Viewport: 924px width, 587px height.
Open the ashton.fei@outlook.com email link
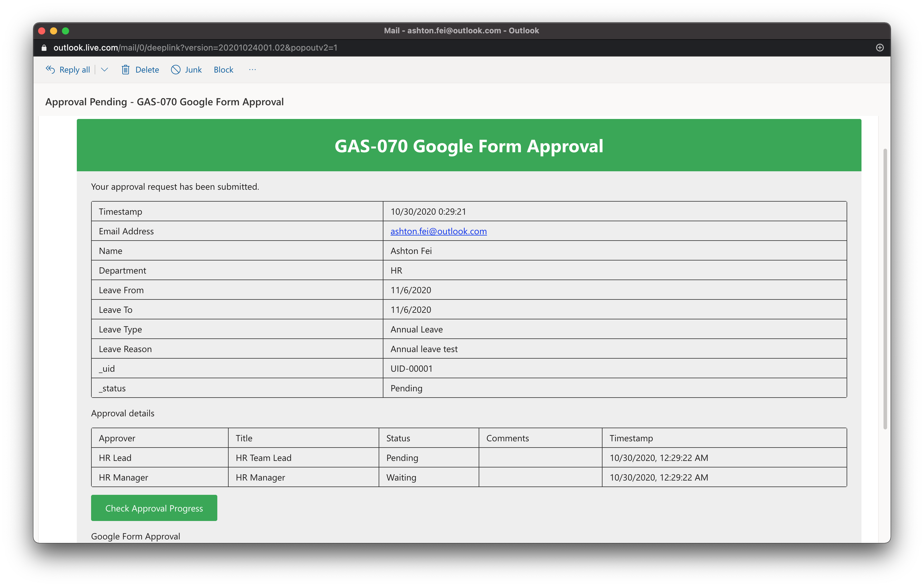pos(438,231)
